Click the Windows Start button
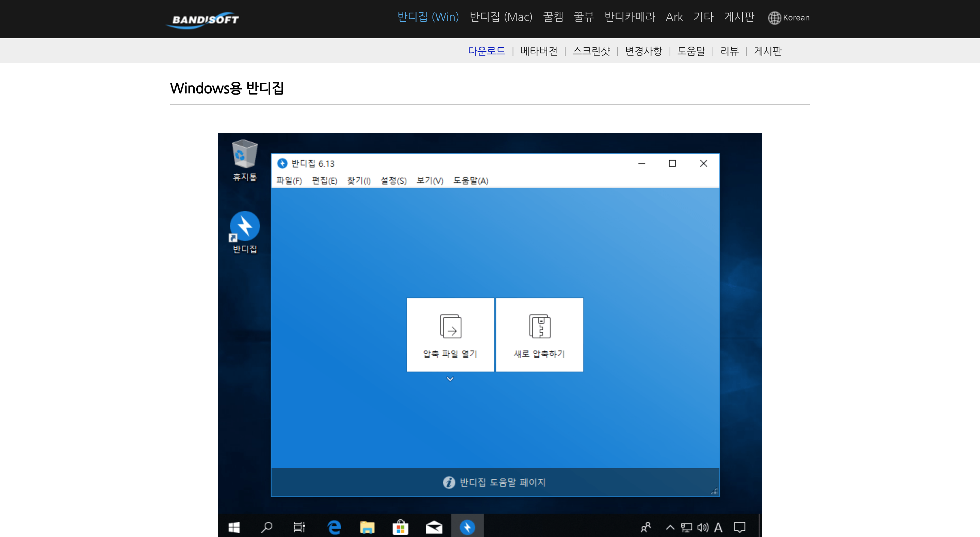The width and height of the screenshot is (980, 537). 234,527
